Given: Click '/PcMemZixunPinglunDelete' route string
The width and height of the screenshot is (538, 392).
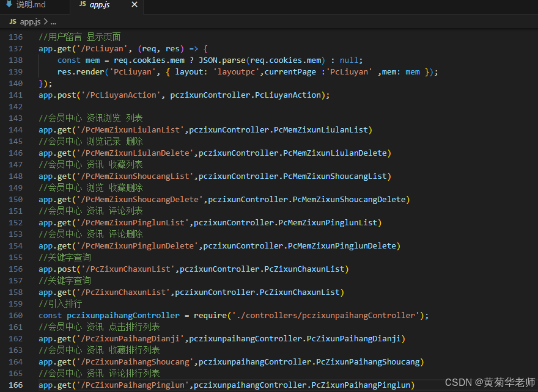Looking at the screenshot, I should 137,246.
